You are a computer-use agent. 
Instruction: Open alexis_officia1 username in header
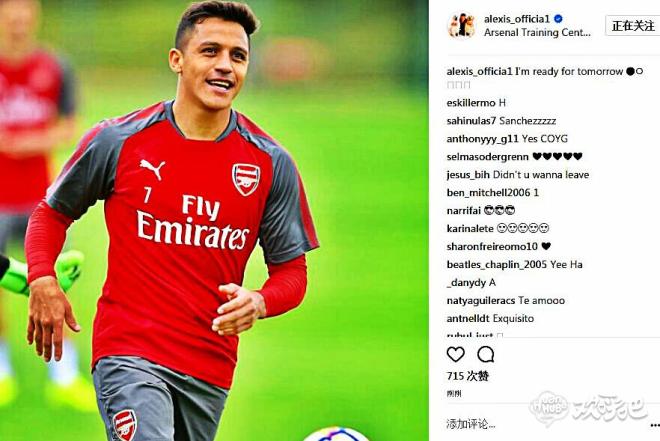point(517,19)
